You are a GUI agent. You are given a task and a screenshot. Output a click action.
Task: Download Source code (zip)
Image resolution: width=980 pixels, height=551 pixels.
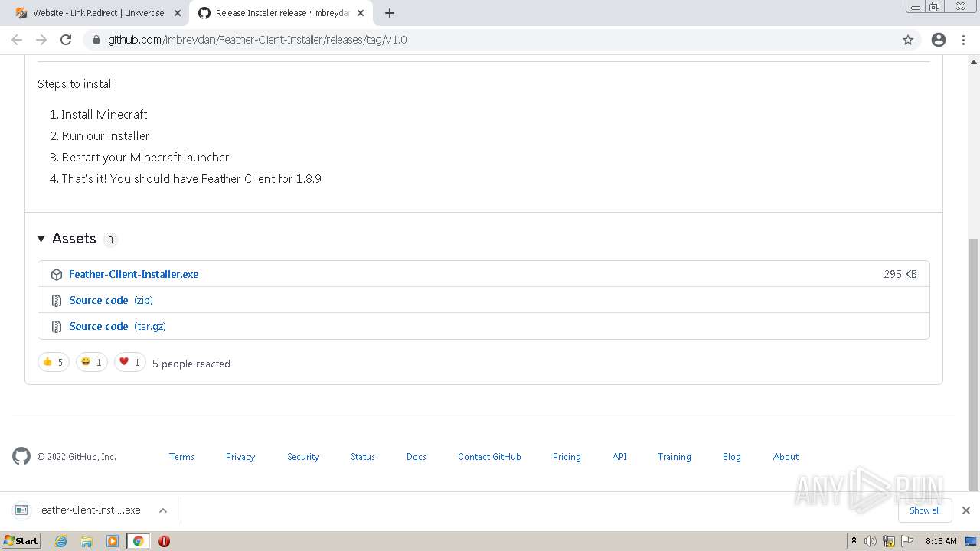pos(111,300)
